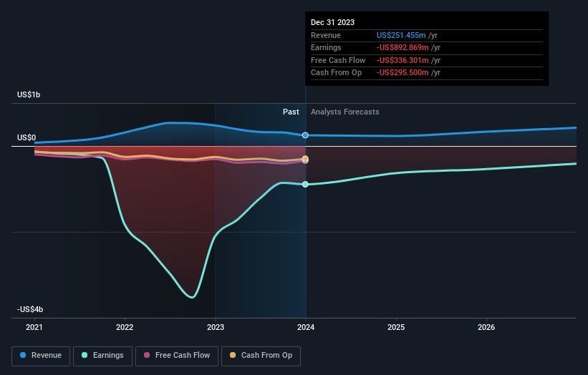Viewport: 588px width, 375px height.
Task: Select the 2025 x-axis label
Action: click(396, 328)
